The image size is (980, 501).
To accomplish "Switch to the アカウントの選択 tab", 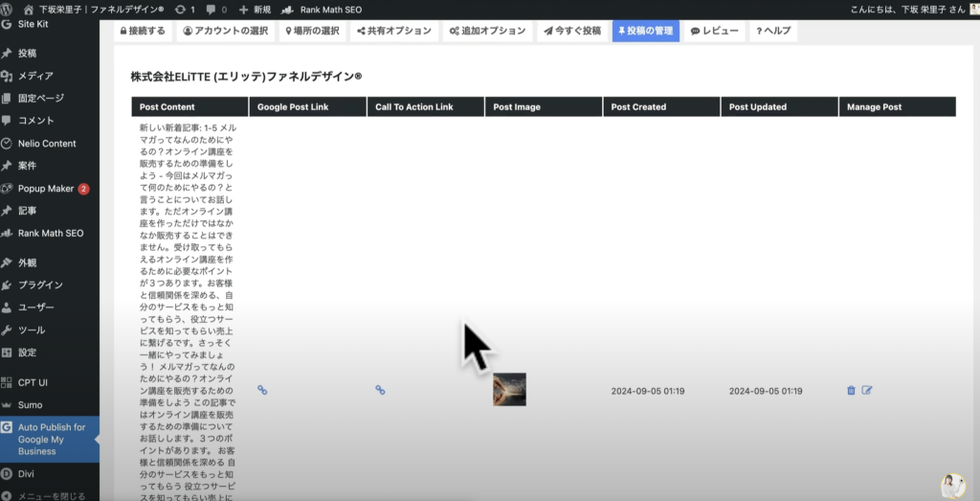I will (x=226, y=31).
